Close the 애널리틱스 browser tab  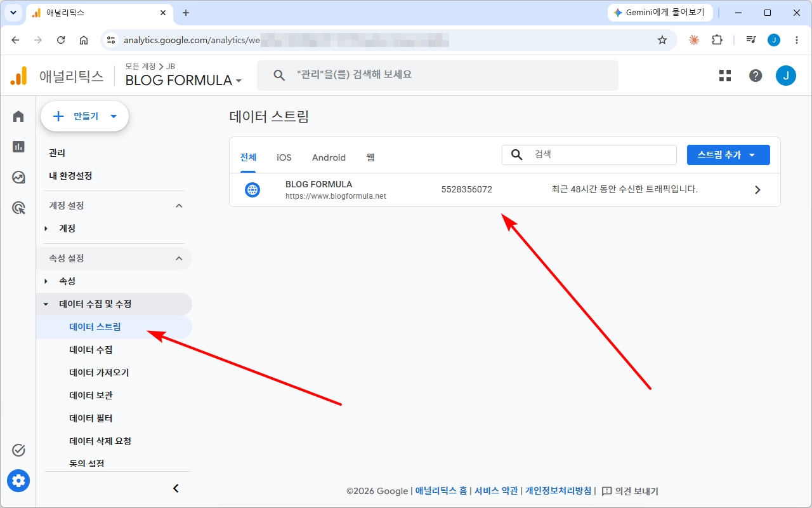163,13
